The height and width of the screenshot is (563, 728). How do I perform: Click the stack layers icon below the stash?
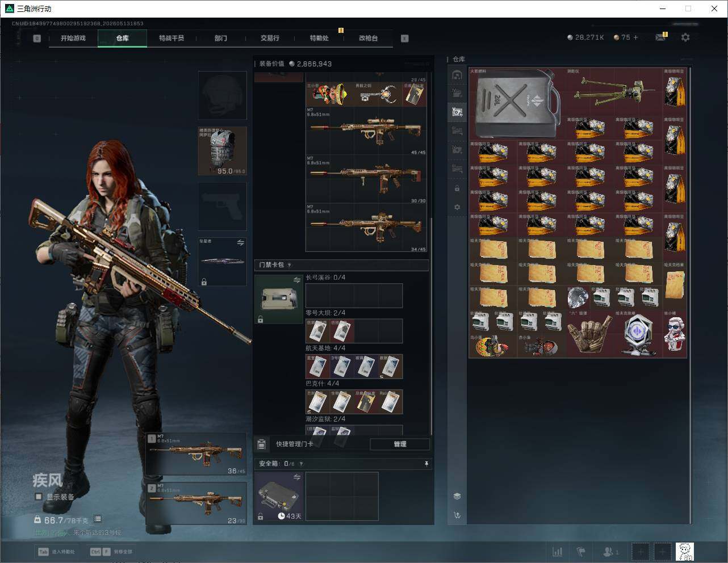tap(457, 496)
